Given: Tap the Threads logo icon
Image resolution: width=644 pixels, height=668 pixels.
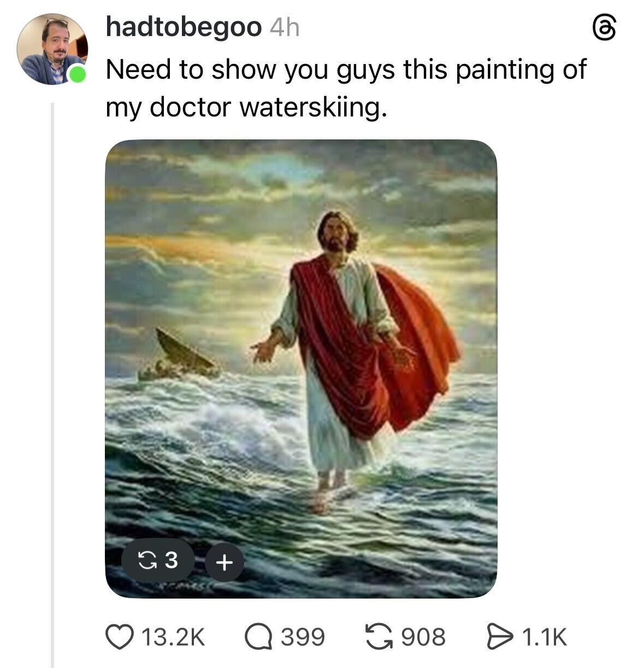Looking at the screenshot, I should pos(605,28).
